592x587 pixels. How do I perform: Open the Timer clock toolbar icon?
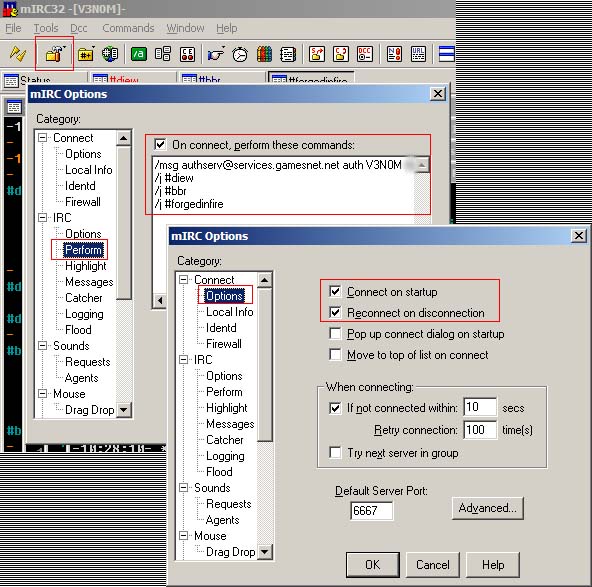(x=240, y=54)
